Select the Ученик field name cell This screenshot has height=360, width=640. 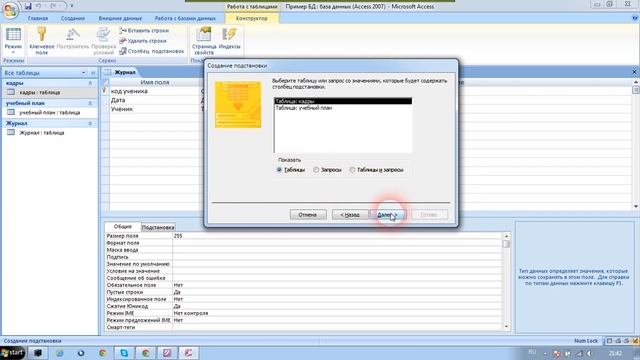[x=155, y=109]
